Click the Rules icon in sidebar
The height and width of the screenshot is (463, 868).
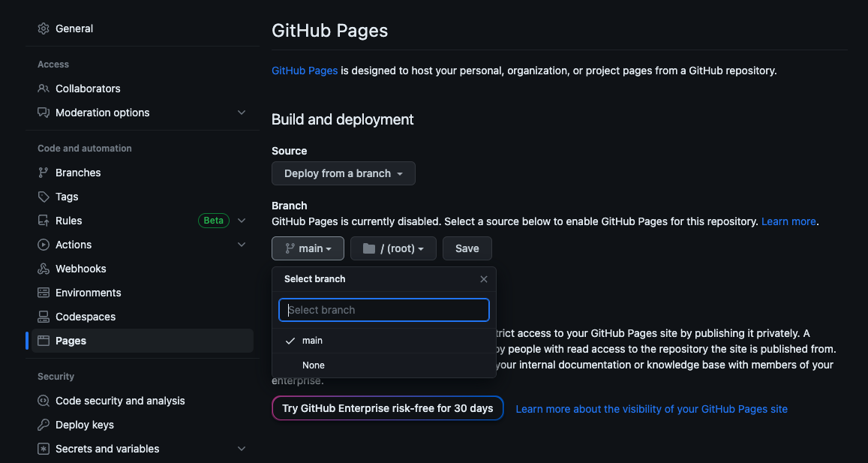[x=44, y=221]
